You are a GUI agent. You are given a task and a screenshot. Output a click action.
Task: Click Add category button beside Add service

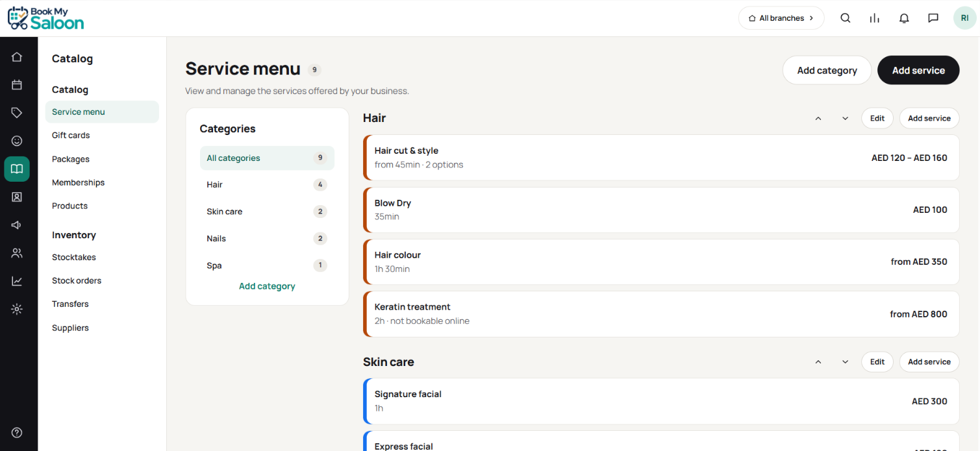point(827,70)
